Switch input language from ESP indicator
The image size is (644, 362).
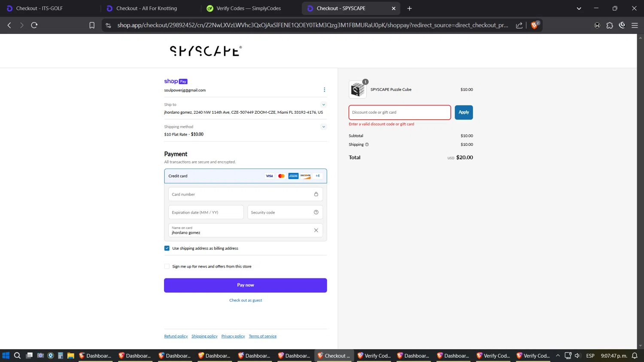[590, 356]
